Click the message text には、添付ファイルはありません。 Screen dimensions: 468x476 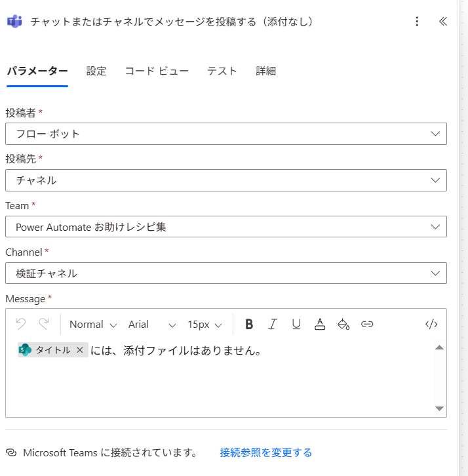point(176,351)
